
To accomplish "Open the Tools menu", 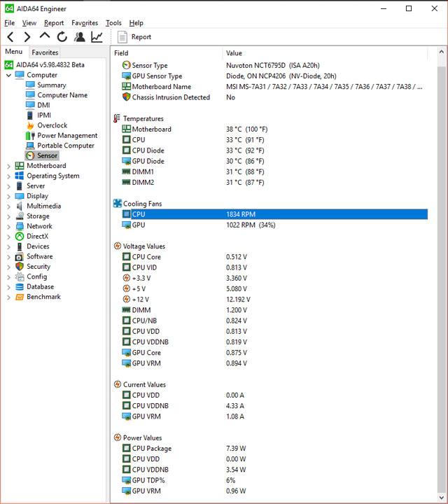I will pos(114,23).
